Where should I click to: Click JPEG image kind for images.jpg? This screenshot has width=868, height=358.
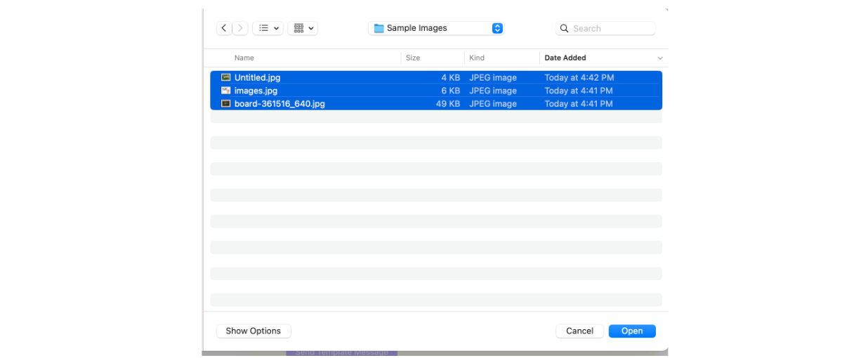point(493,91)
